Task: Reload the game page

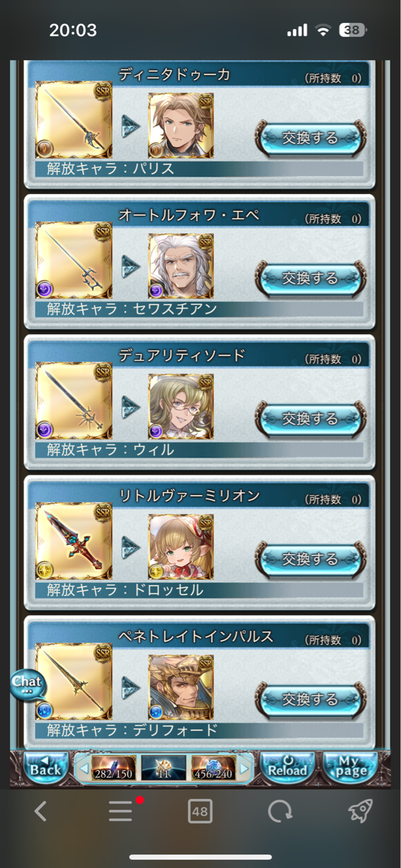Action: [x=288, y=768]
